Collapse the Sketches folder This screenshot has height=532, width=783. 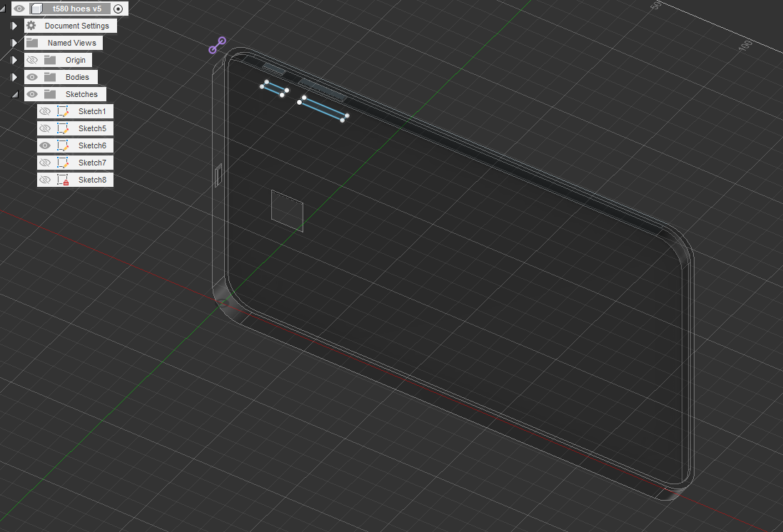pos(14,94)
